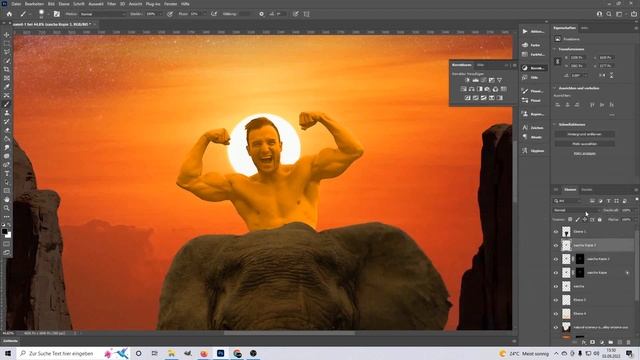
Task: Select the Clone Stamp tool
Action: (7, 113)
